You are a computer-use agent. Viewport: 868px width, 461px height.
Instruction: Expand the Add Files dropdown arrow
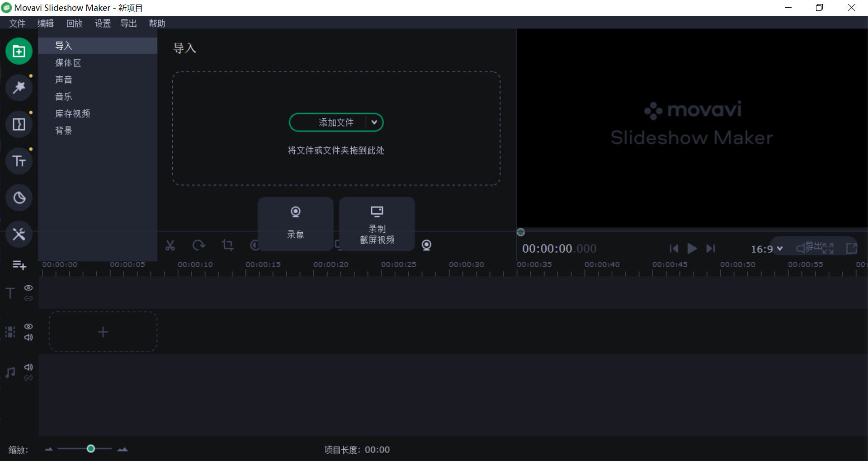(374, 122)
